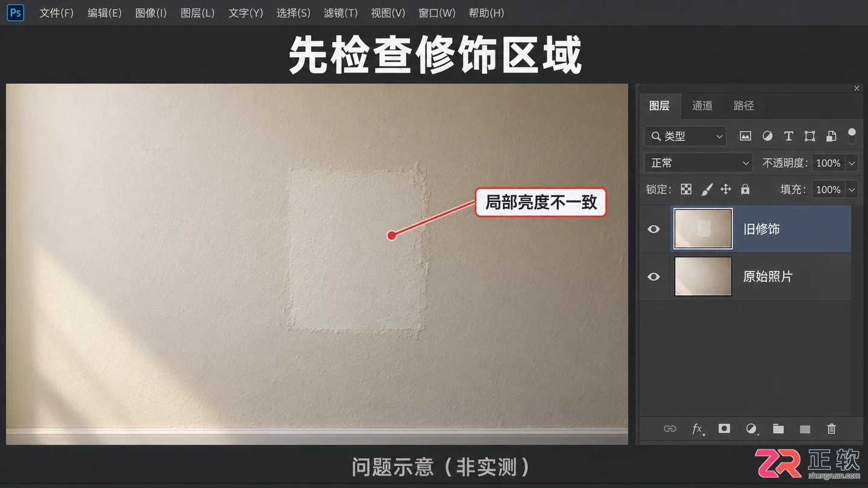868x488 pixels.
Task: Toggle lock all padlock icon
Action: pyautogui.click(x=745, y=189)
